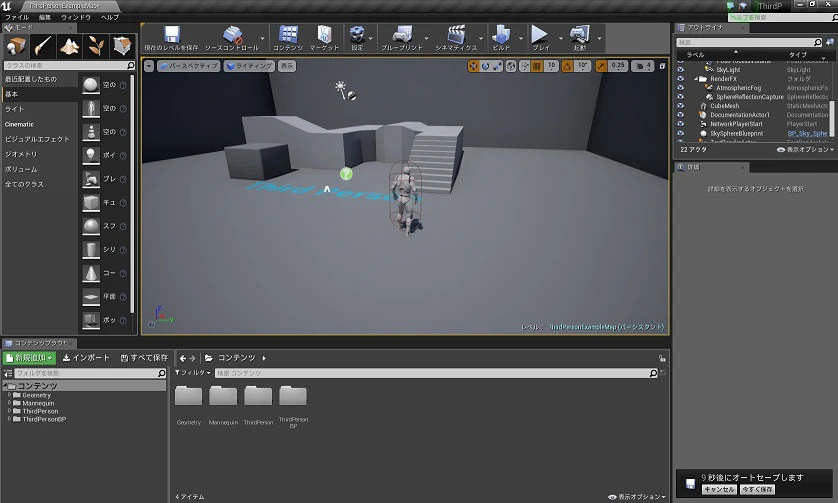Click the Build toolbar icon
This screenshot has height=503, width=838.
point(501,35)
